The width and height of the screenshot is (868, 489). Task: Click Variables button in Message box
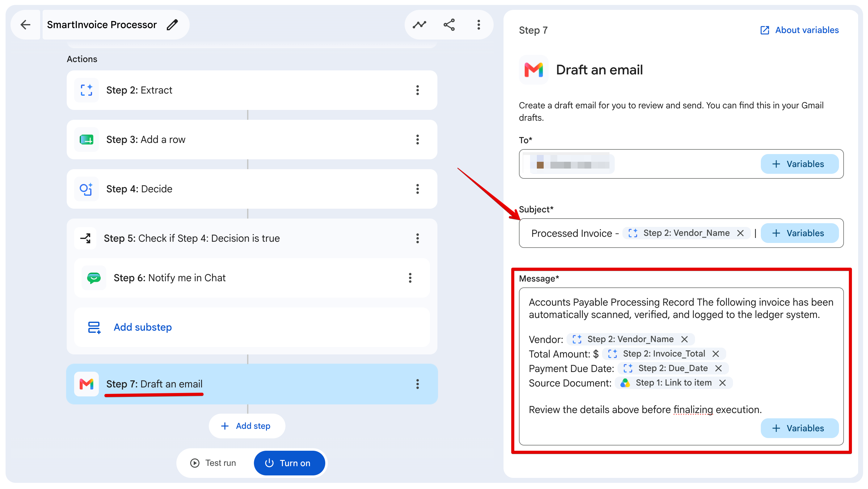[799, 428]
